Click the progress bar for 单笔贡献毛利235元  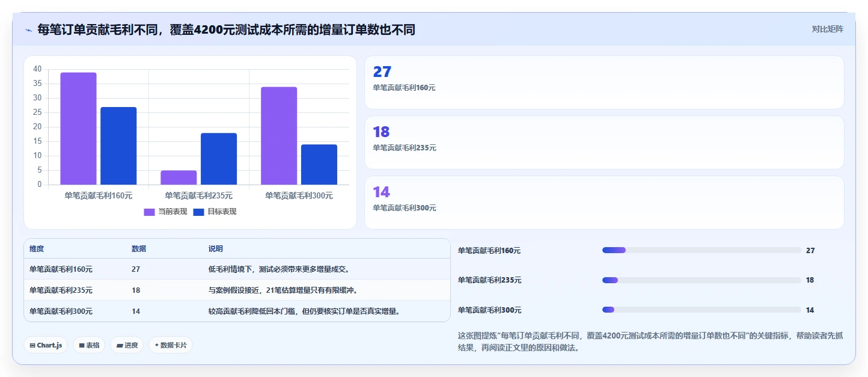click(701, 280)
